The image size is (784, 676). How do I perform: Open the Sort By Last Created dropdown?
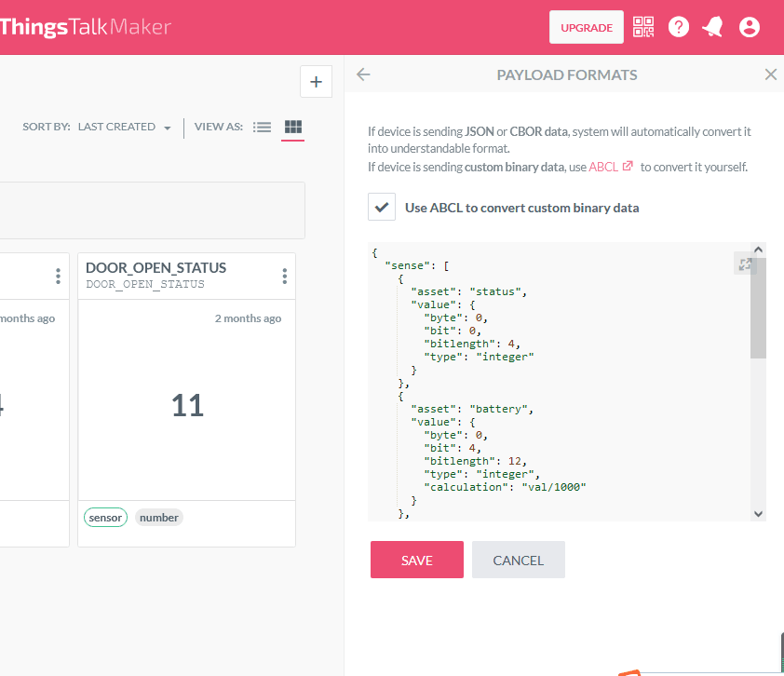pos(124,127)
